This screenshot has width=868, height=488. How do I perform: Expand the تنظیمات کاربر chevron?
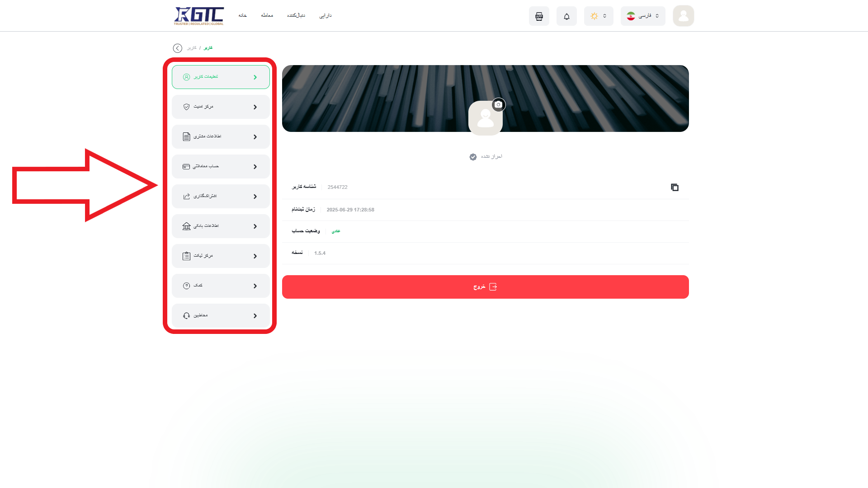point(255,77)
